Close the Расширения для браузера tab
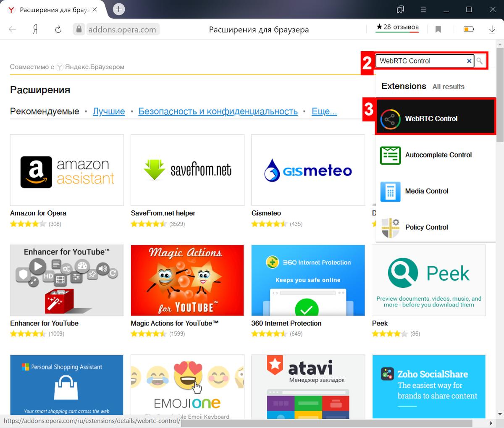The width and height of the screenshot is (504, 428). tap(94, 9)
